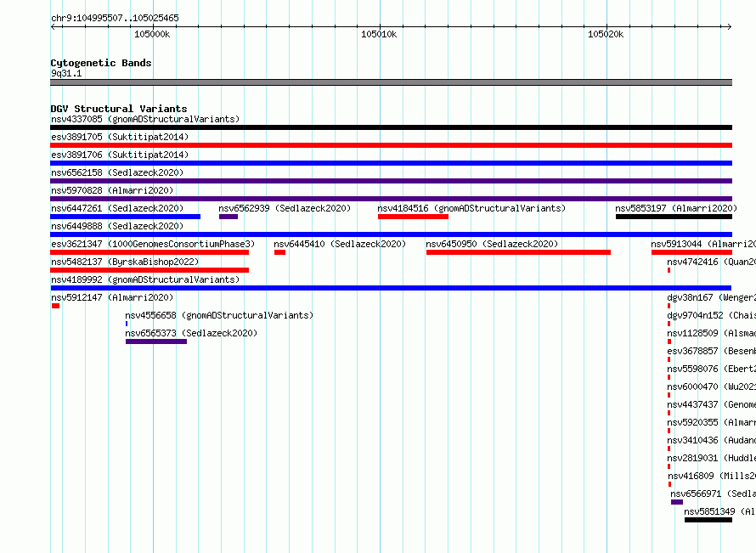Open nsv5912147 Almarri2020 label
Viewport: 756px width, 553px height.
pos(112,297)
